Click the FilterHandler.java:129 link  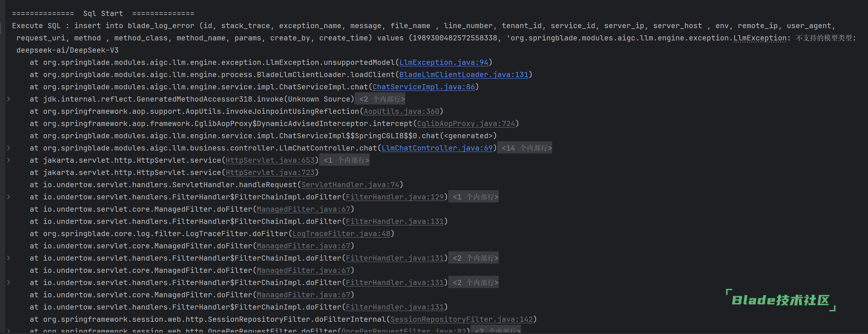click(394, 197)
